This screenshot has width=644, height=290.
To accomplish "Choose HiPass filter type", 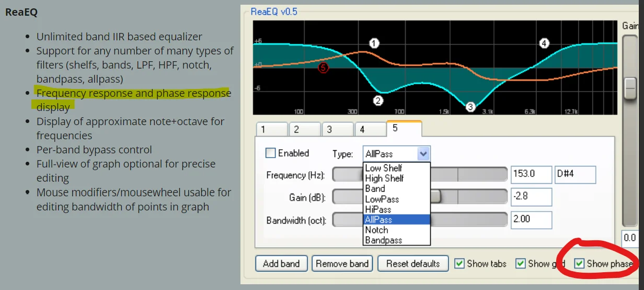I will (397, 209).
